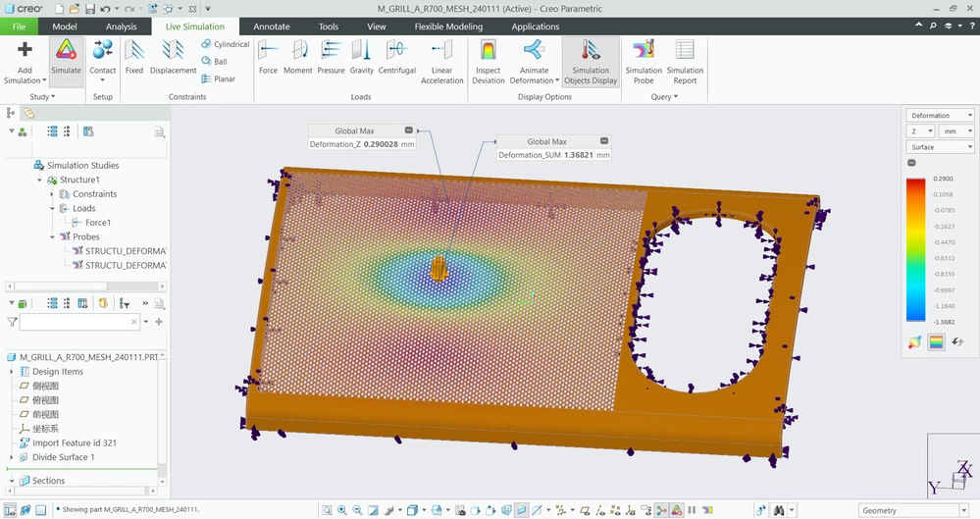Open Inspect Deviation display option
The height and width of the screenshot is (519, 980).
(489, 62)
